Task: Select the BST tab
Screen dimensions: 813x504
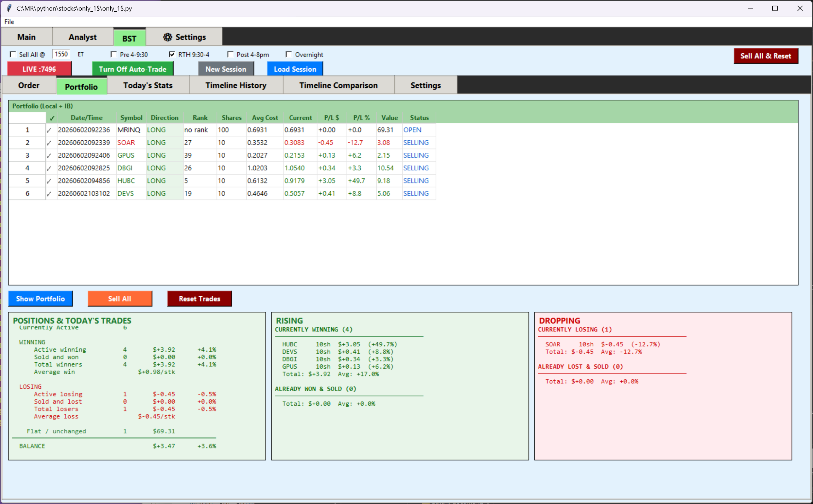Action: tap(129, 38)
